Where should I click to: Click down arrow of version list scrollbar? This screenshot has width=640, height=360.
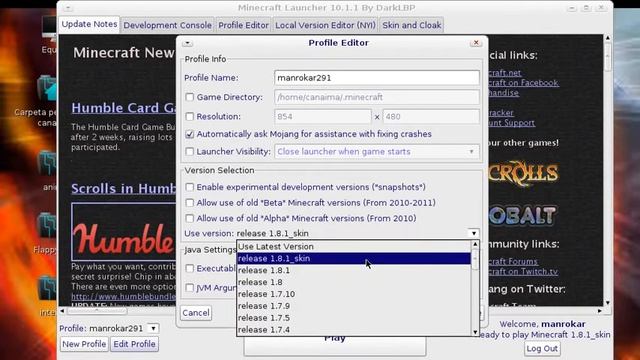coord(475,332)
